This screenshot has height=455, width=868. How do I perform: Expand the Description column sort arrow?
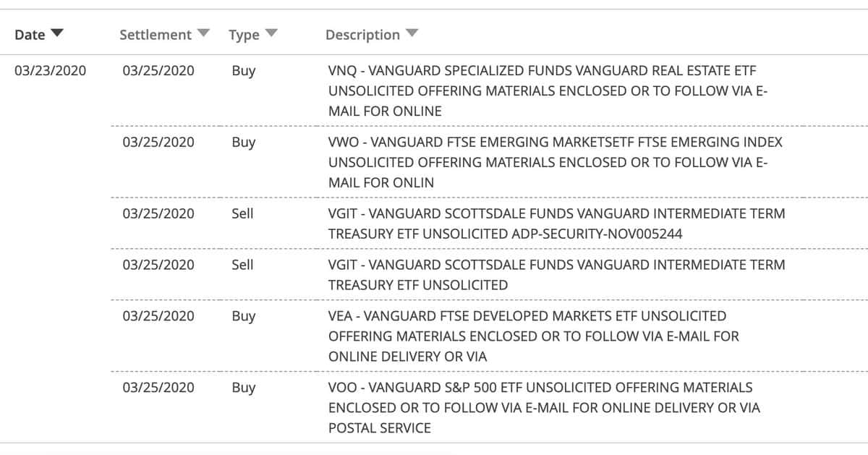(412, 33)
